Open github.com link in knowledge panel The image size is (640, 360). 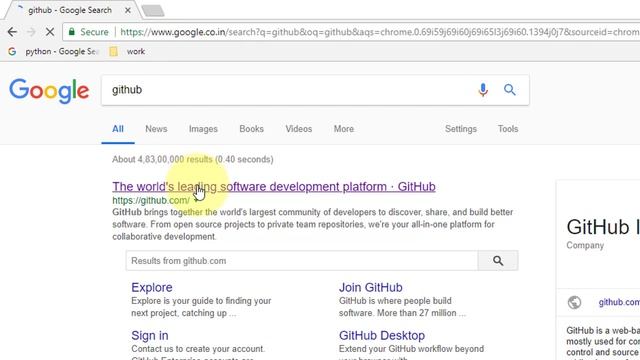pos(619,302)
